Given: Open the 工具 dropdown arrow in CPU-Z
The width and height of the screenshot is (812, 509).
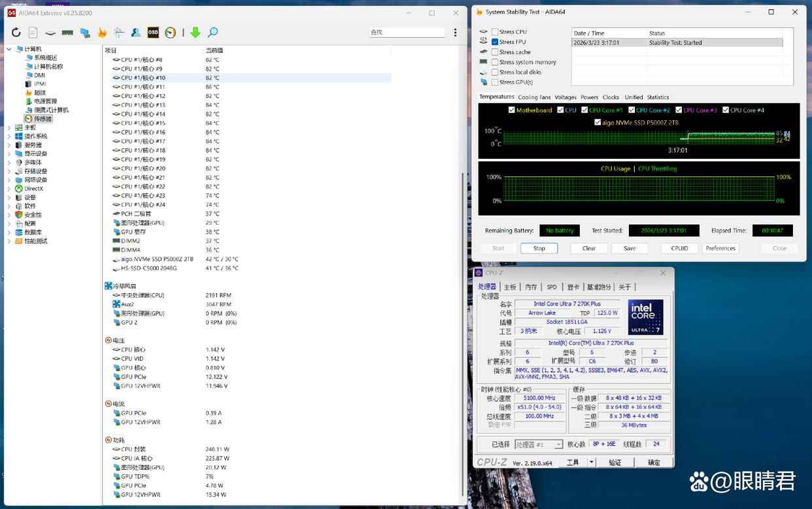Looking at the screenshot, I should coord(591,462).
